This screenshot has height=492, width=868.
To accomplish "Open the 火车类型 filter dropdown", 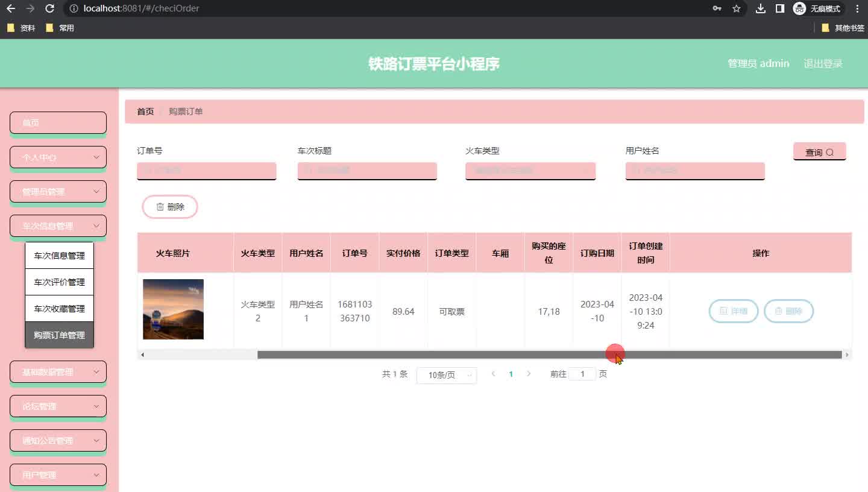I will click(x=530, y=171).
